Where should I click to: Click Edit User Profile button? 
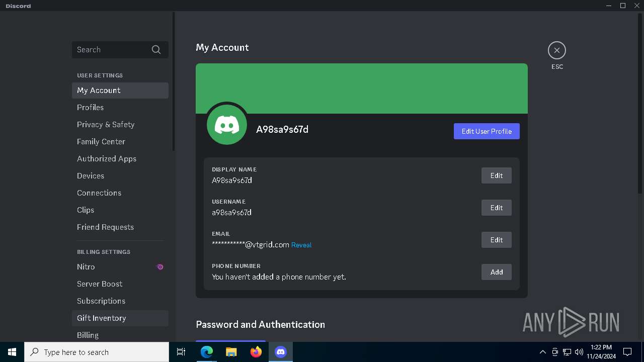click(487, 131)
